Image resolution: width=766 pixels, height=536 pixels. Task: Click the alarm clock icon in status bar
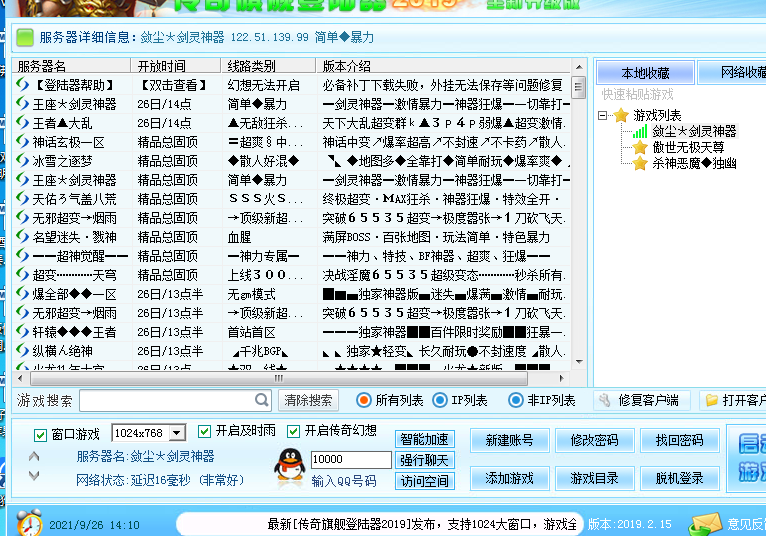point(29,523)
